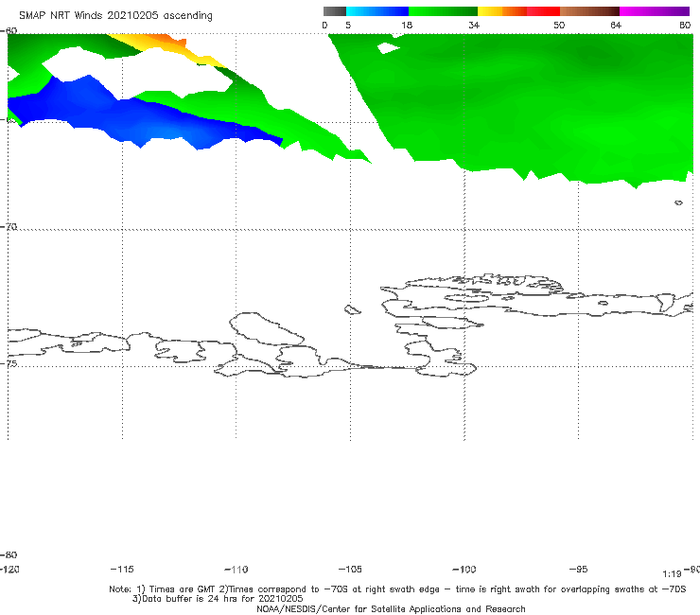
Task: Click the red segment of the color bar
Action: coord(543,11)
